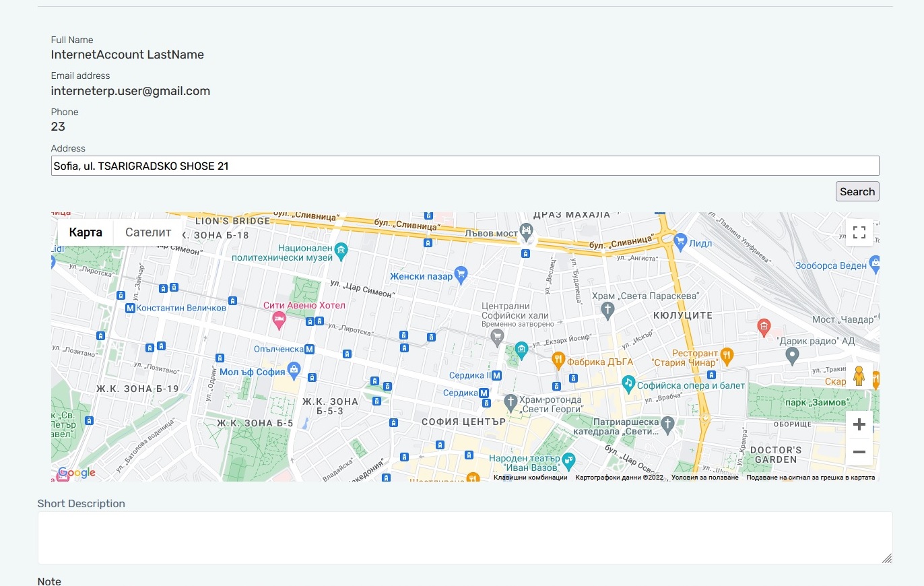This screenshot has height=586, width=924.
Task: Open Условия за ползване terms link
Action: [705, 478]
